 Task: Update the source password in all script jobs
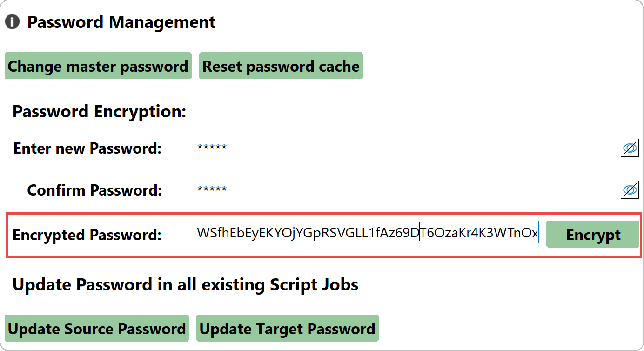[97, 328]
